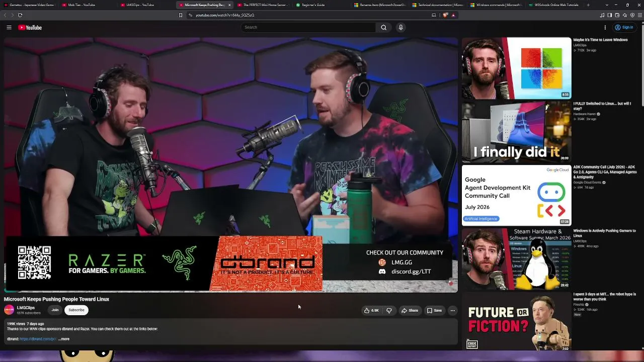Screen dimensions: 644x362
Task: Open the 'Future or Fiction?' thumbnail
Action: [x=516, y=322]
